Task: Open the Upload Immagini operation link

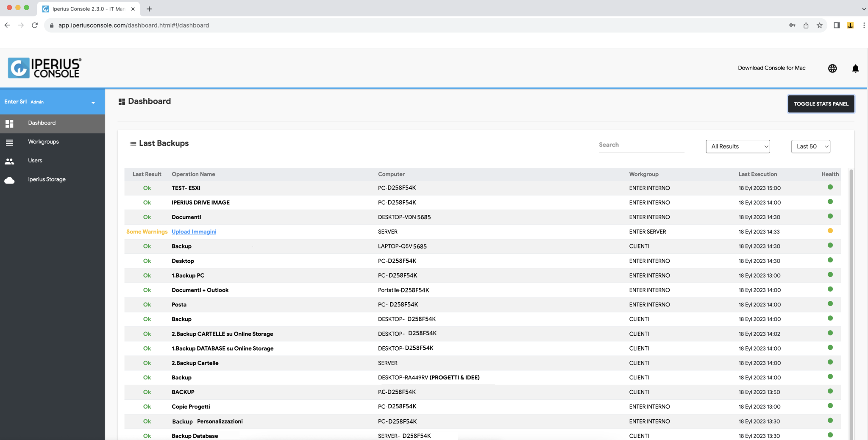Action: click(194, 232)
